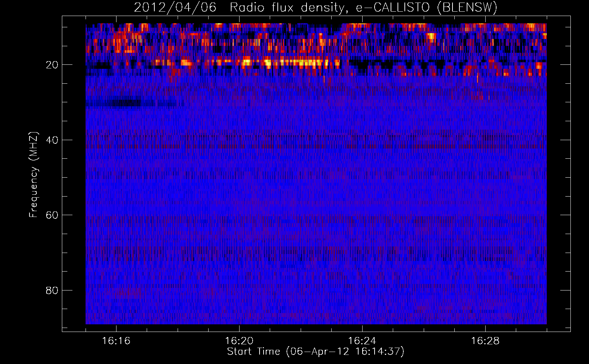Click the "Start Time (06-Apr-12 16:14:37)" label

pyautogui.click(x=316, y=352)
